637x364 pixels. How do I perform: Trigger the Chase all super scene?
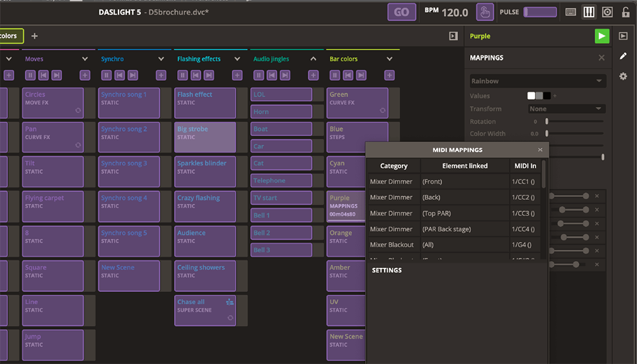[x=205, y=310]
